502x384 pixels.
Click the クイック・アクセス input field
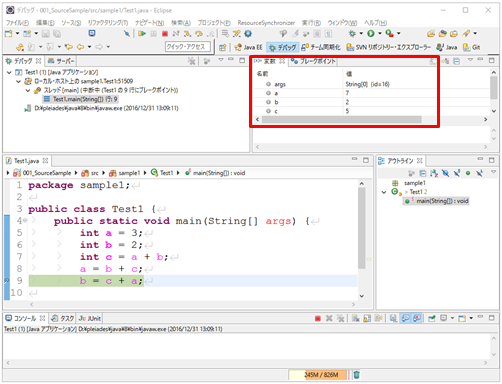tap(188, 47)
